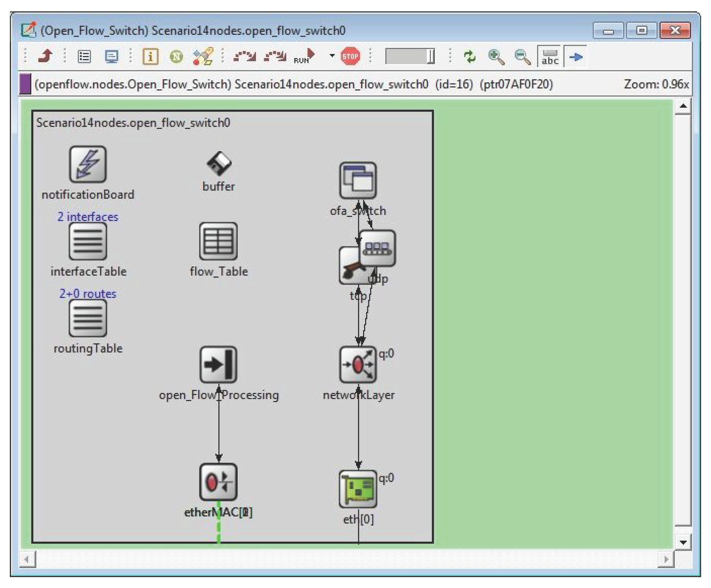Click the green refresh/relayout icon

coord(470,57)
